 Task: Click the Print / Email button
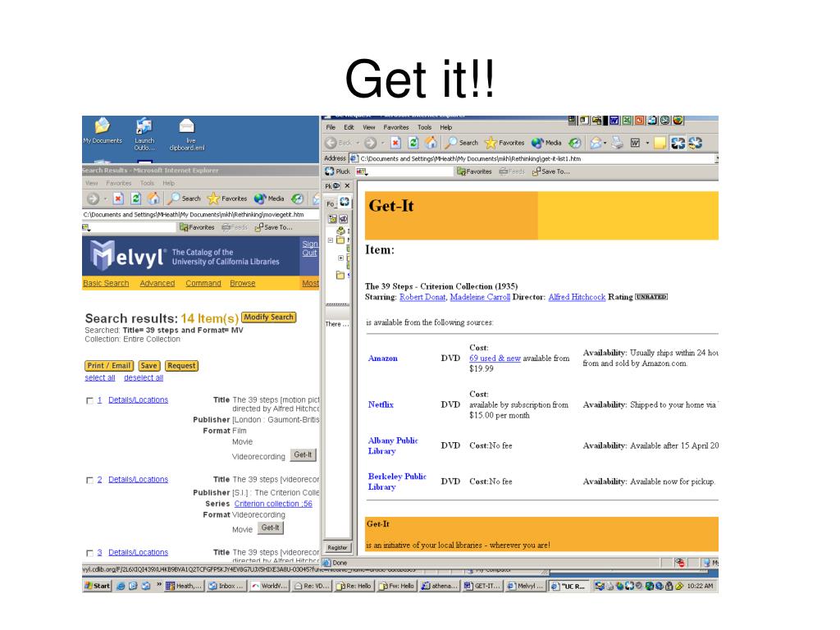(x=109, y=366)
